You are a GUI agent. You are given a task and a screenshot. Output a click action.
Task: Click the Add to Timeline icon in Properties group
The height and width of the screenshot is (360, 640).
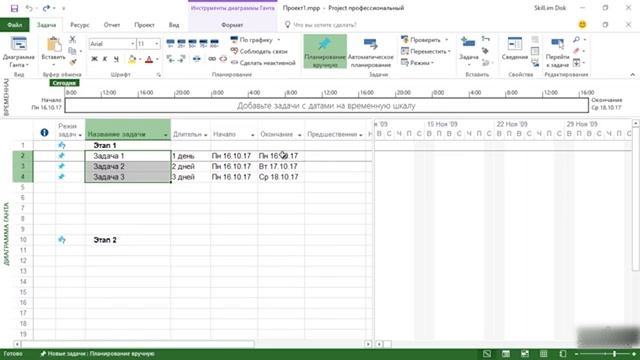tap(535, 62)
